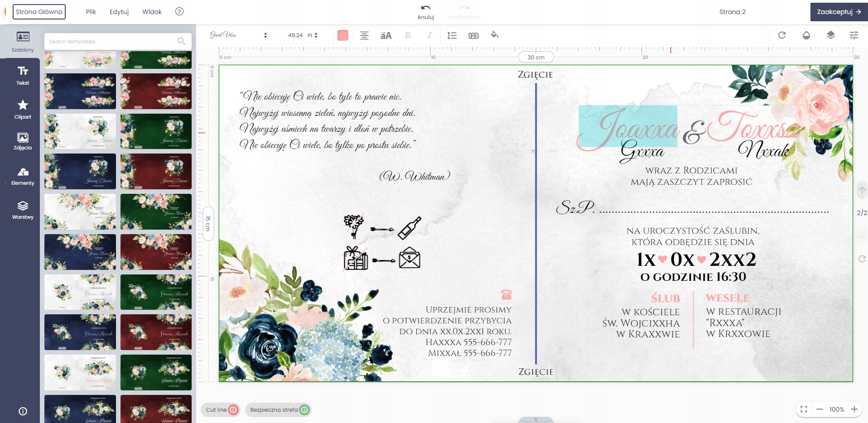
Task: Click the pink WESELE heading
Action: tap(728, 298)
